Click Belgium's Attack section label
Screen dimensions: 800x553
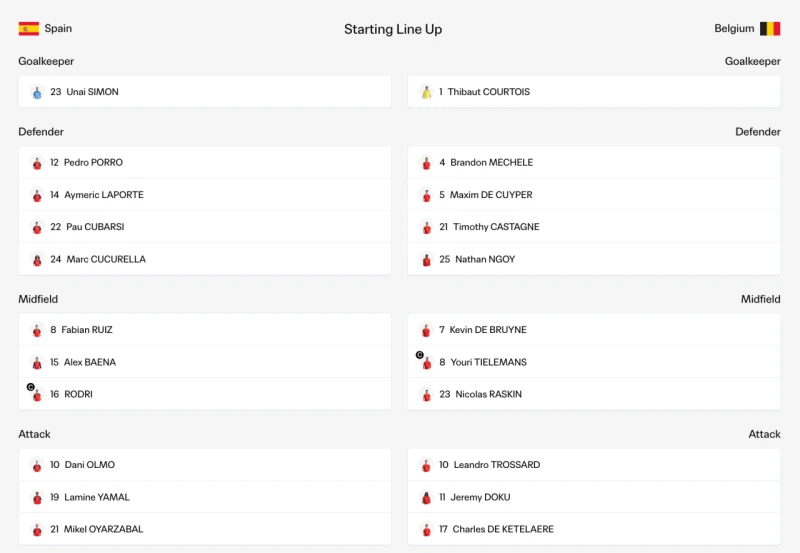point(764,434)
